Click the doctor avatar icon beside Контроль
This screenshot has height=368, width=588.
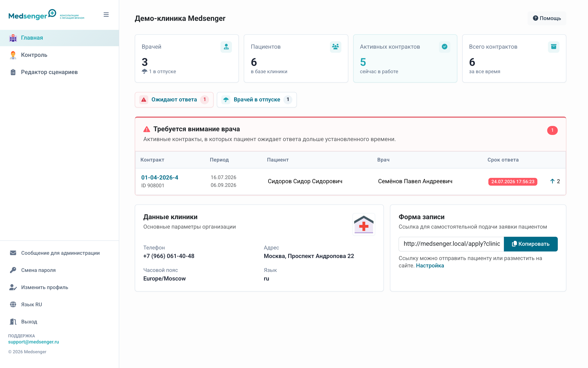[x=13, y=55]
